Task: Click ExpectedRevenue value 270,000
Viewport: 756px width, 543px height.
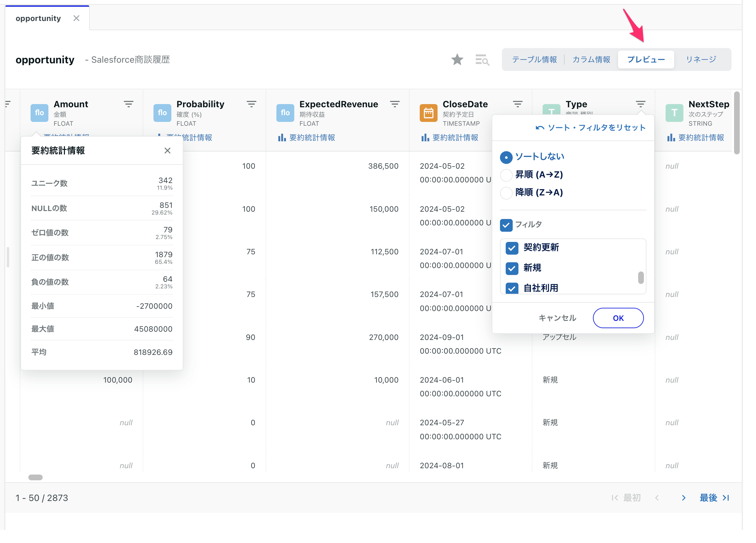Action: [383, 337]
